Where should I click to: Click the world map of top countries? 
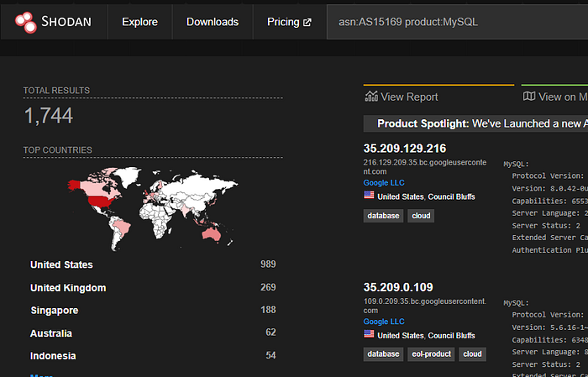coord(153,209)
